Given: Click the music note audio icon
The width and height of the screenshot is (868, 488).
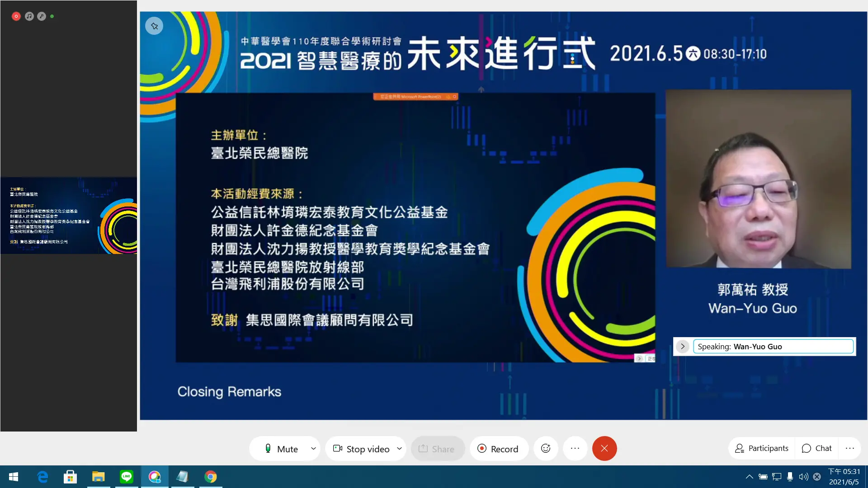Looking at the screenshot, I should 29,16.
